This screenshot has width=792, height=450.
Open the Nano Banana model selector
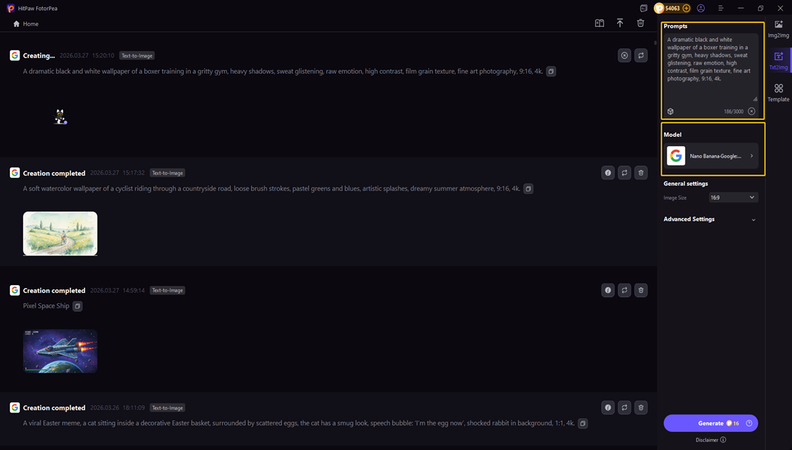click(x=711, y=156)
